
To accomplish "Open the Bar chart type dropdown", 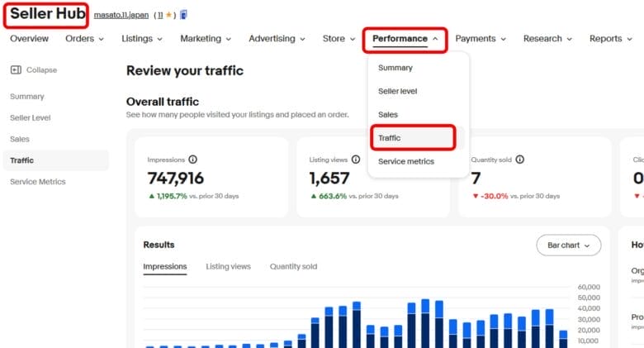I will (x=568, y=246).
